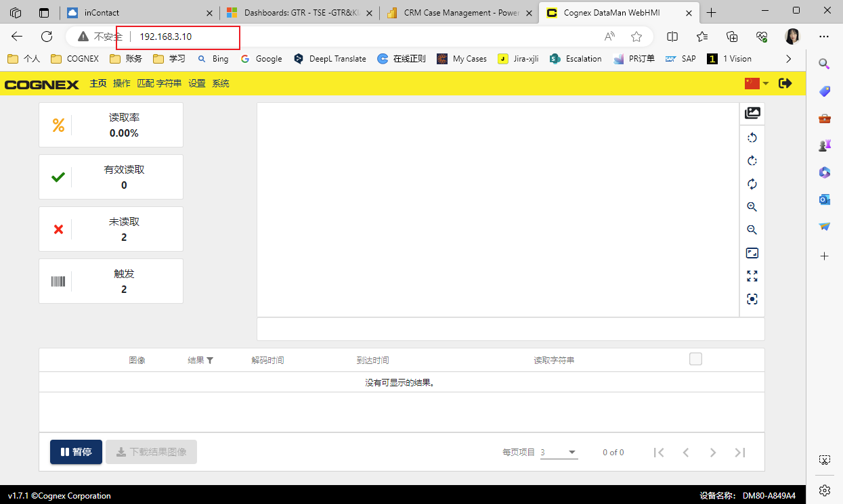Tick the select-all checkbox in results header
Screen dimensions: 843x504
(695, 359)
